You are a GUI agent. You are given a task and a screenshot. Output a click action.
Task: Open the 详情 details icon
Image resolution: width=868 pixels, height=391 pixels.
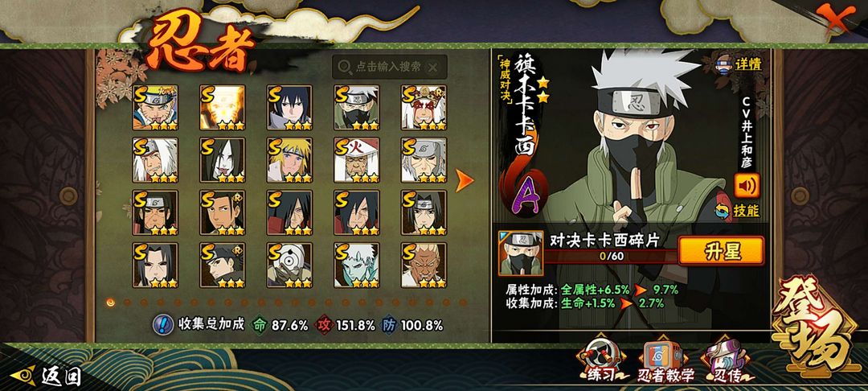(x=739, y=64)
